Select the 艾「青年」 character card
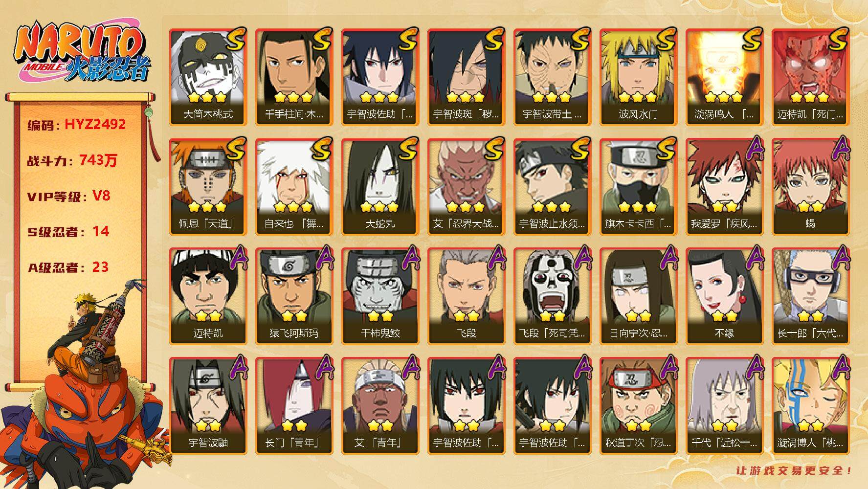Screen dimensions: 868x489 (380, 406)
